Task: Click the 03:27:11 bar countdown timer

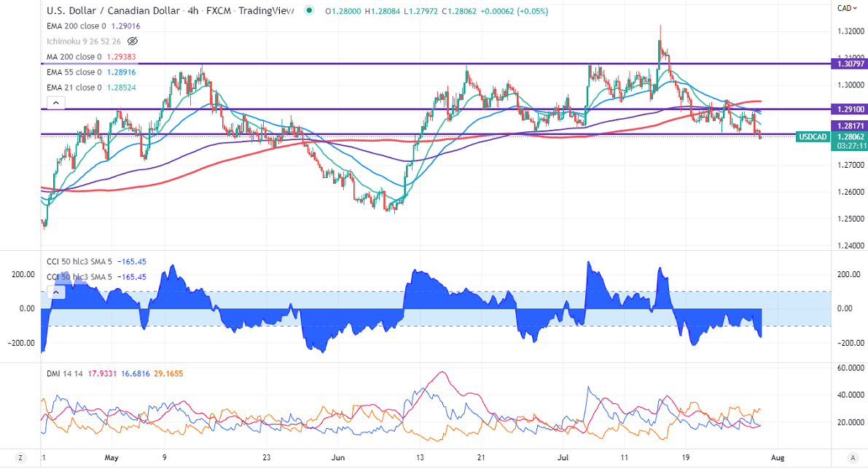Action: (850, 146)
